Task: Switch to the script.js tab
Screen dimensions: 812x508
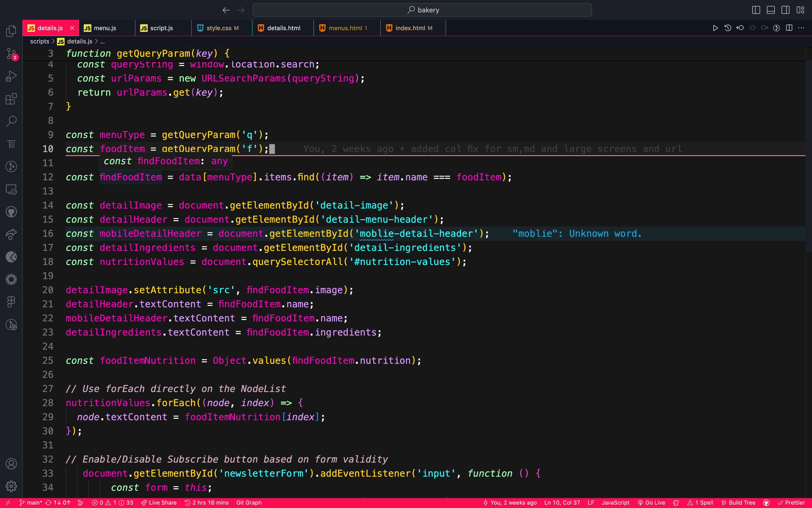Action: (x=163, y=28)
